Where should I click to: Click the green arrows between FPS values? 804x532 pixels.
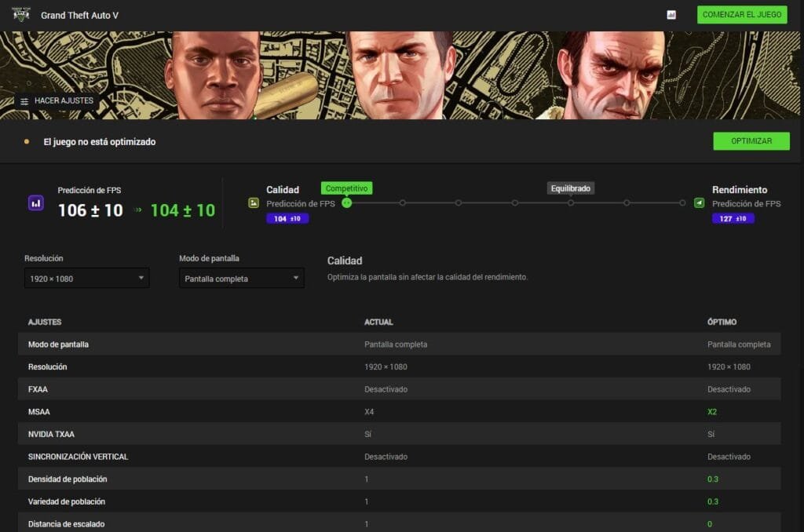pyautogui.click(x=137, y=210)
